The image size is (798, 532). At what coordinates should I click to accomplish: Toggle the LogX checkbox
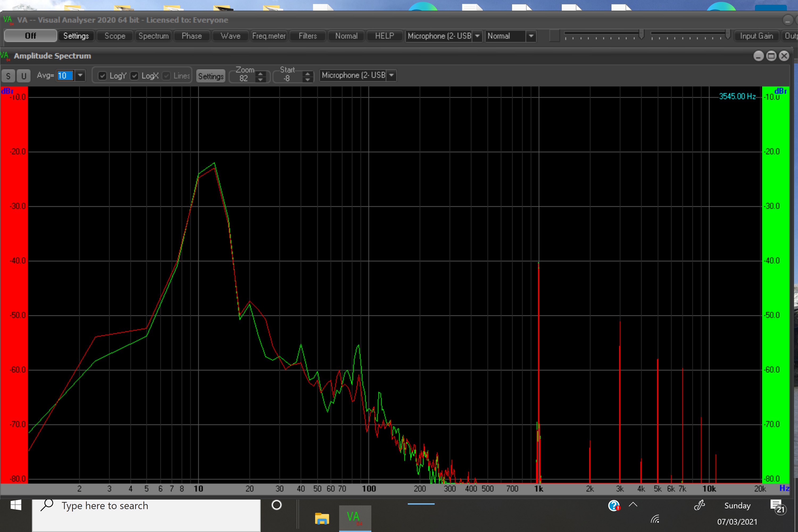pyautogui.click(x=134, y=76)
